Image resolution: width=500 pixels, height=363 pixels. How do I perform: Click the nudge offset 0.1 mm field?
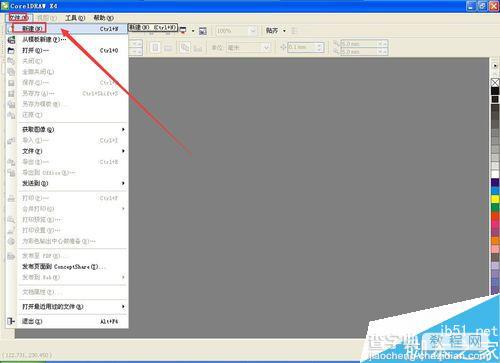306,47
